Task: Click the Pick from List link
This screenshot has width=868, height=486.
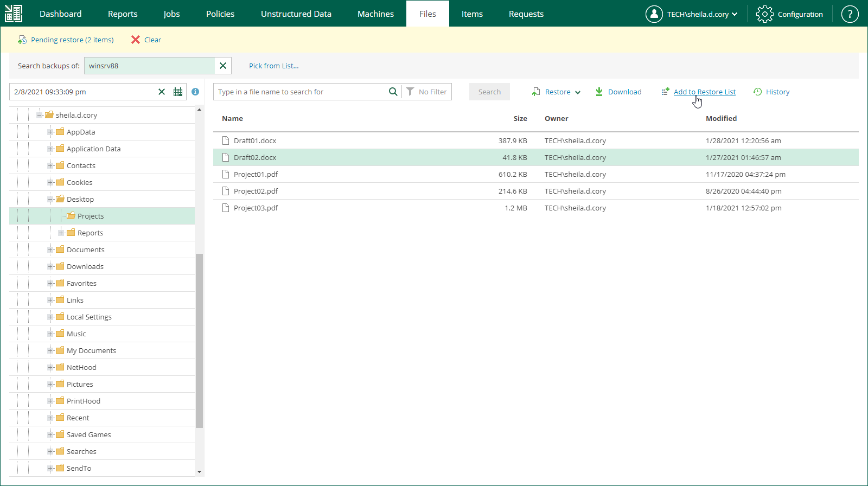Action: (273, 66)
